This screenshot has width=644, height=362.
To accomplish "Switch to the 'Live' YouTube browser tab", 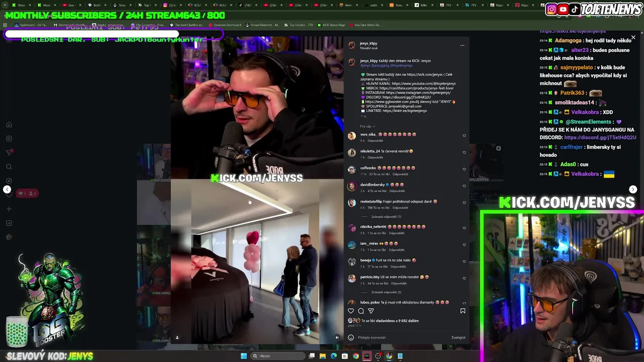I will click(x=72, y=5).
